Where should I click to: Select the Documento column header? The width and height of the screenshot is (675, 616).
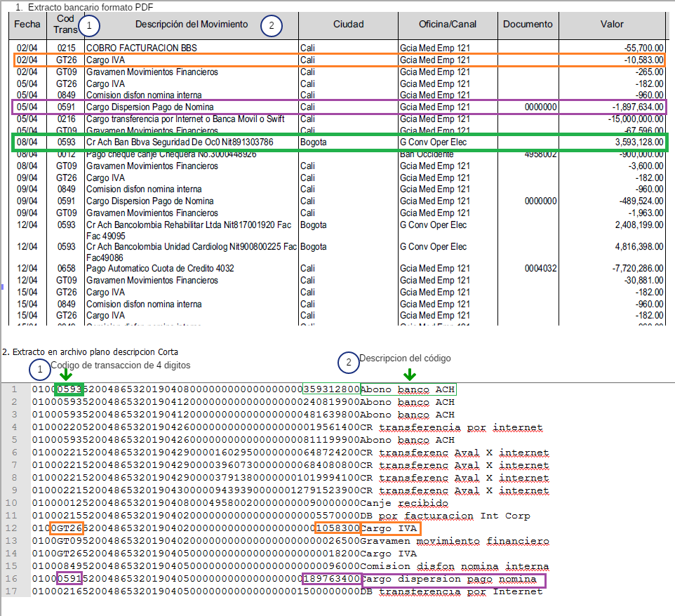528,25
